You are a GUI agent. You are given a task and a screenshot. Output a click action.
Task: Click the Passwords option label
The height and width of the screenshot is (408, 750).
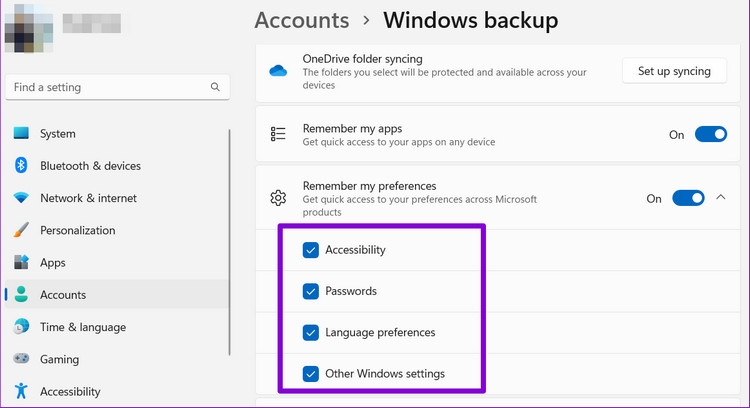coord(351,291)
